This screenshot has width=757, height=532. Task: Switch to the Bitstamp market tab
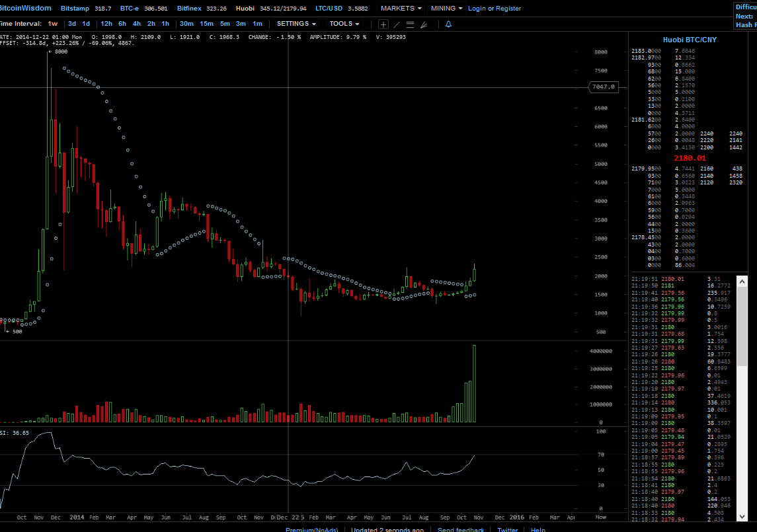click(x=74, y=8)
